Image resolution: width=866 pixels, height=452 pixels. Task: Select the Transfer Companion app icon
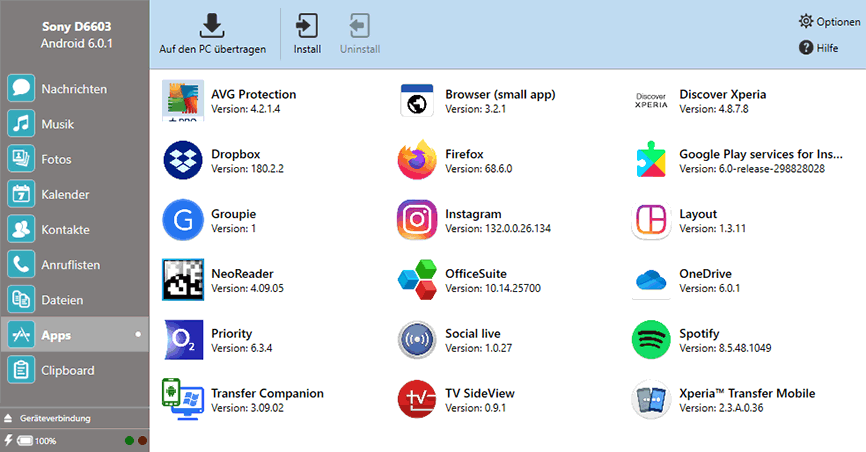click(183, 400)
